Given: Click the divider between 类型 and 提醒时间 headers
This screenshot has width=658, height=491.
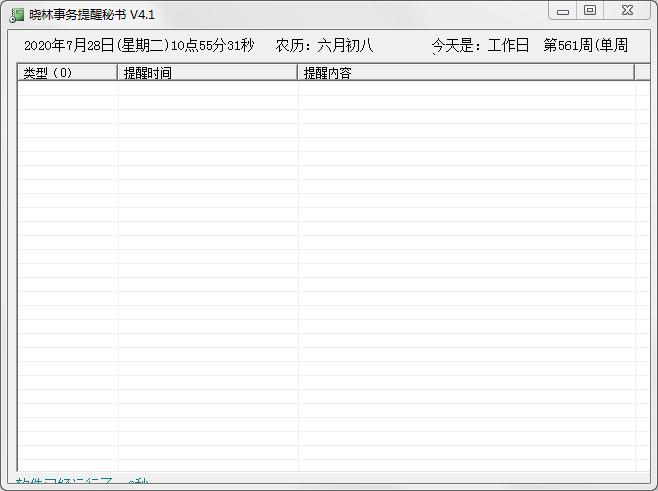Looking at the screenshot, I should click(118, 73).
